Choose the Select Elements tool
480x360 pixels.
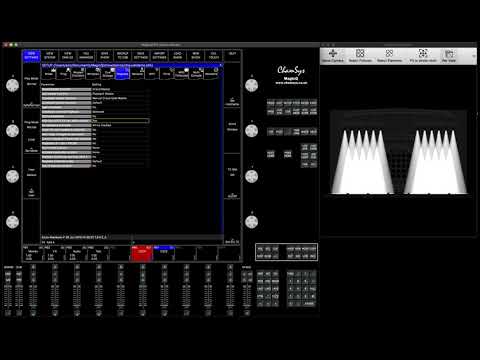(389, 56)
